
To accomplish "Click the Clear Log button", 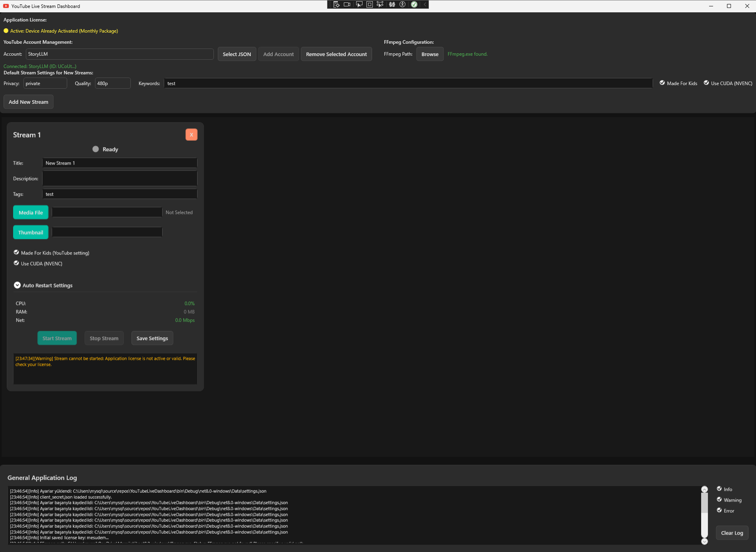I will 732,533.
